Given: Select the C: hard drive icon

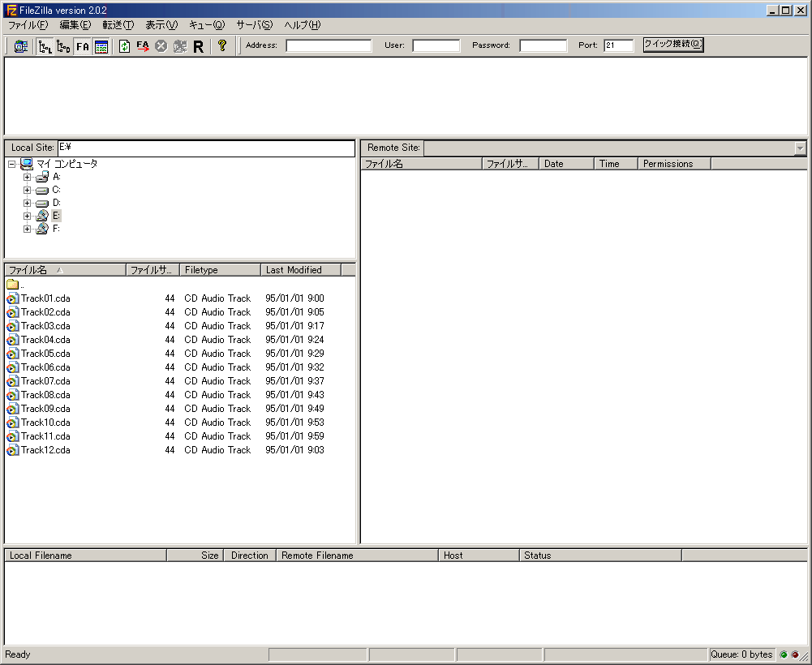Looking at the screenshot, I should tap(42, 190).
